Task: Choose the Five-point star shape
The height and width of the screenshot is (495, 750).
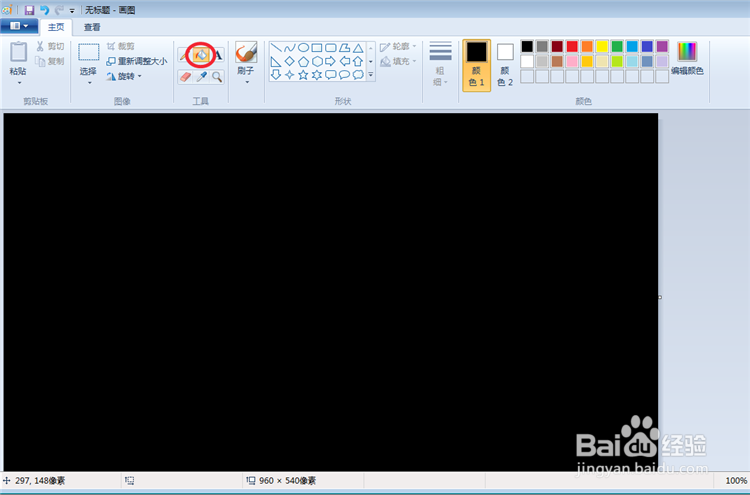Action: tap(303, 75)
